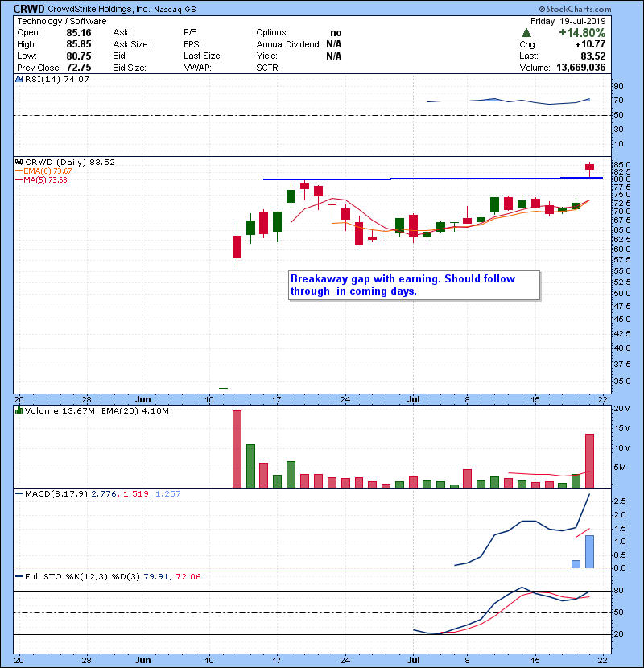Viewport: 644px width, 668px height.
Task: Click the Chg value +10.77
Action: (590, 44)
